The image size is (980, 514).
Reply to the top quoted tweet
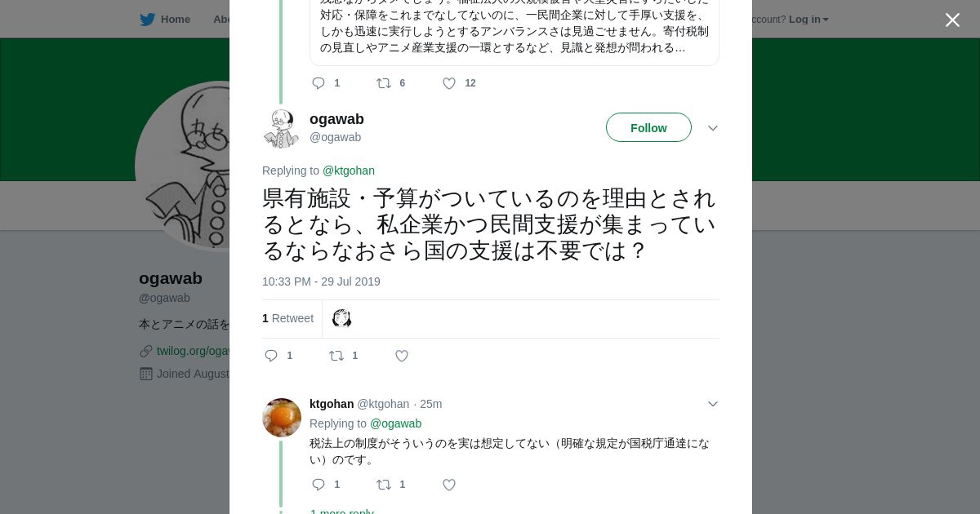(318, 83)
